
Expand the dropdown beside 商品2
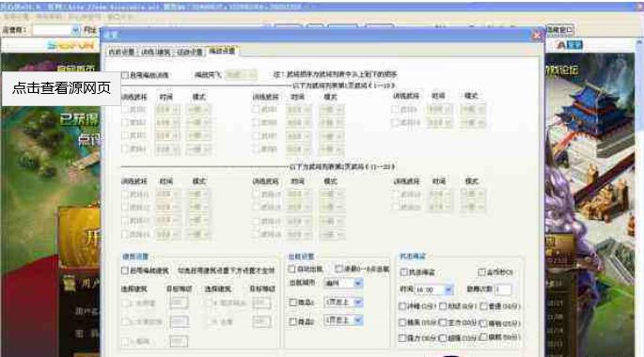(x=343, y=320)
